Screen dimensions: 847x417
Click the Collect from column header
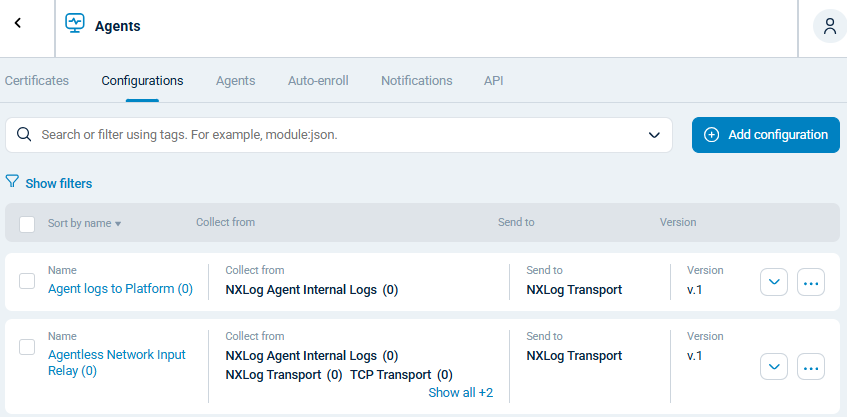(x=225, y=222)
